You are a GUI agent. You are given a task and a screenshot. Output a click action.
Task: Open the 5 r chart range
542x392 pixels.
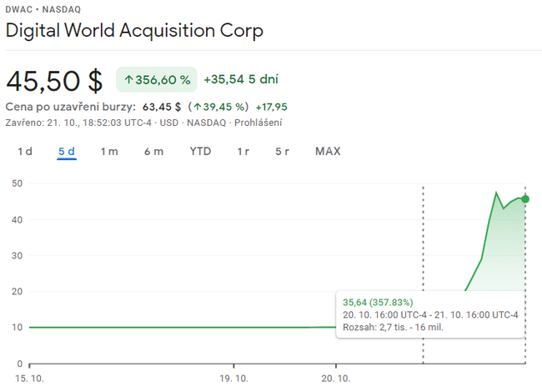click(x=283, y=152)
